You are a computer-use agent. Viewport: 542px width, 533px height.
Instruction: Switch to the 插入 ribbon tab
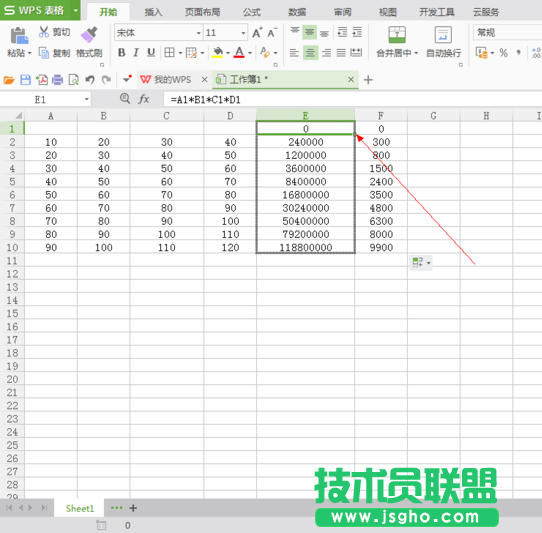[x=153, y=12]
